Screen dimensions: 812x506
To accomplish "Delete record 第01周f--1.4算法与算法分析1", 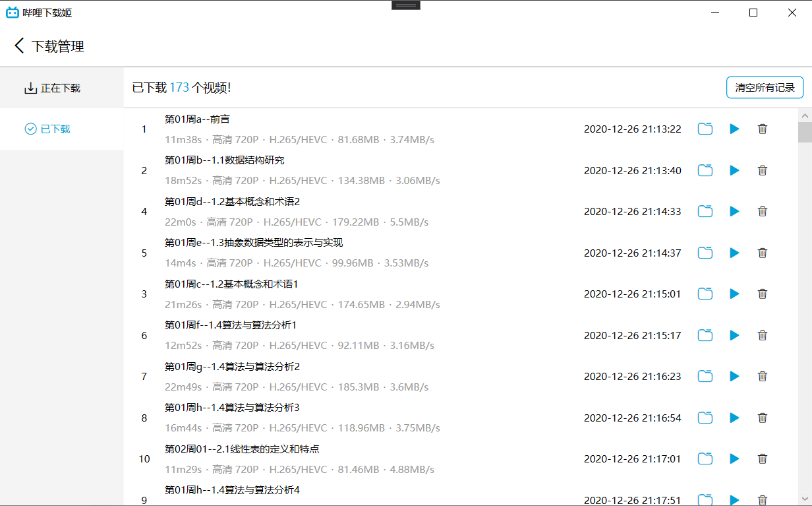I will [763, 335].
